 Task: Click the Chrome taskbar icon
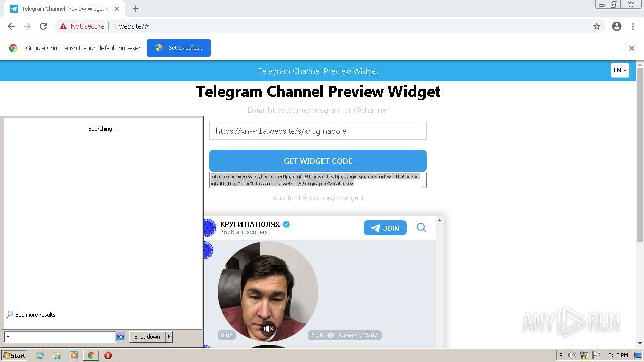coord(91,355)
